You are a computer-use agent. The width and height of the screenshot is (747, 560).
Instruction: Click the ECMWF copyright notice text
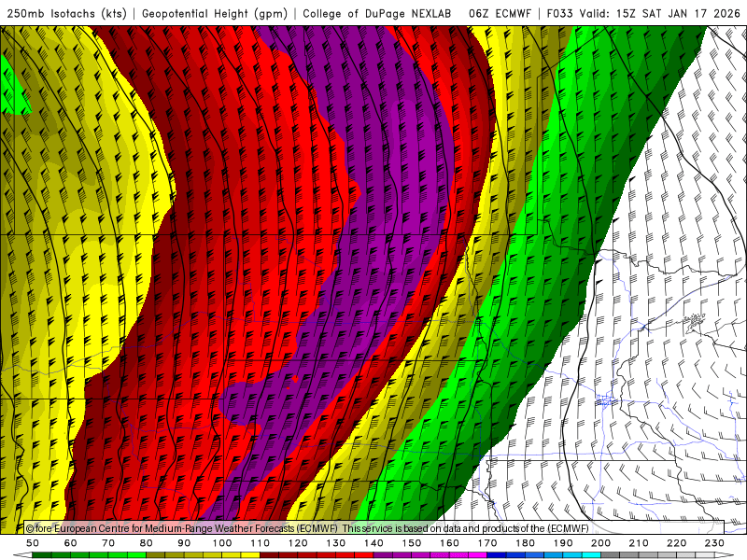pyautogui.click(x=307, y=528)
